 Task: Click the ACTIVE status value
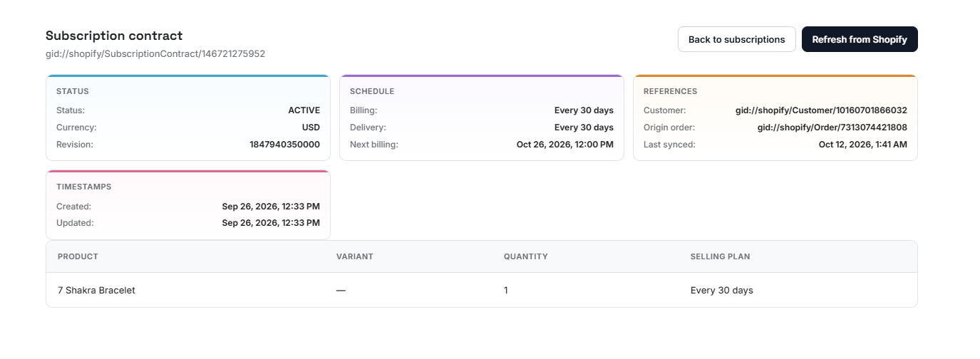304,110
